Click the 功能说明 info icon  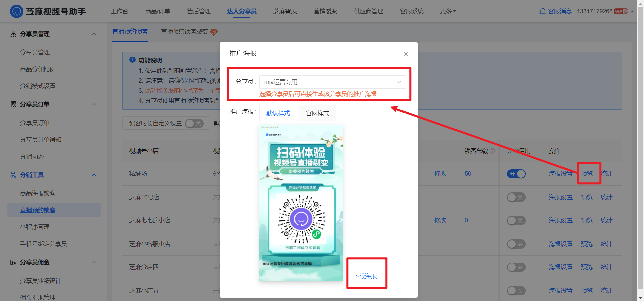pos(132,60)
